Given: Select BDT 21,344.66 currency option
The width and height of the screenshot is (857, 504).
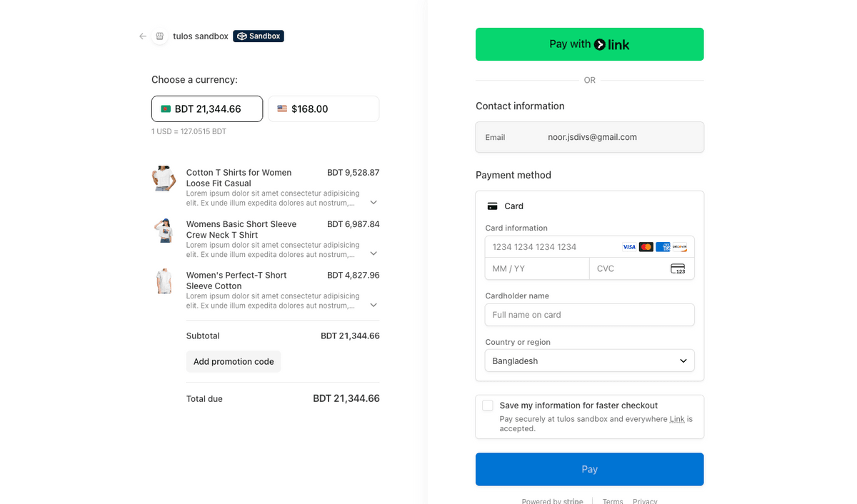Looking at the screenshot, I should tap(207, 109).
